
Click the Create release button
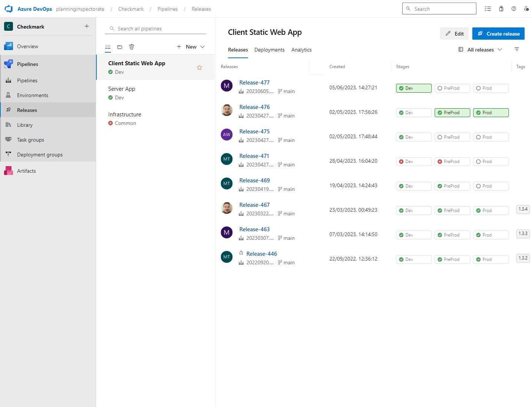click(x=498, y=33)
